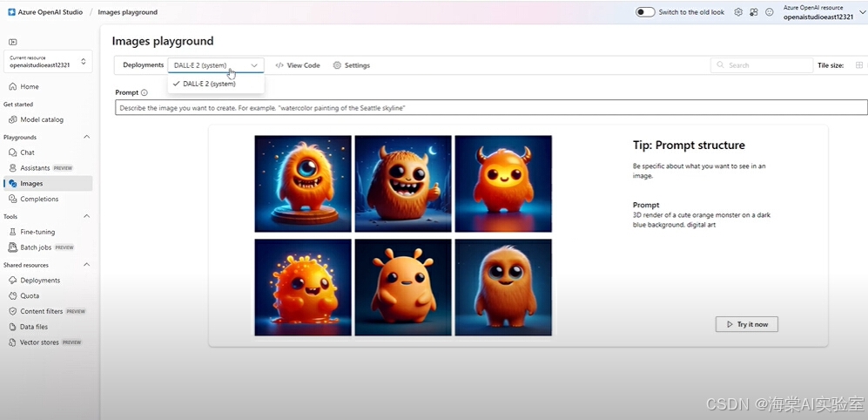This screenshot has width=868, height=420.
Task: Open the Assistants preview playground
Action: pos(40,168)
